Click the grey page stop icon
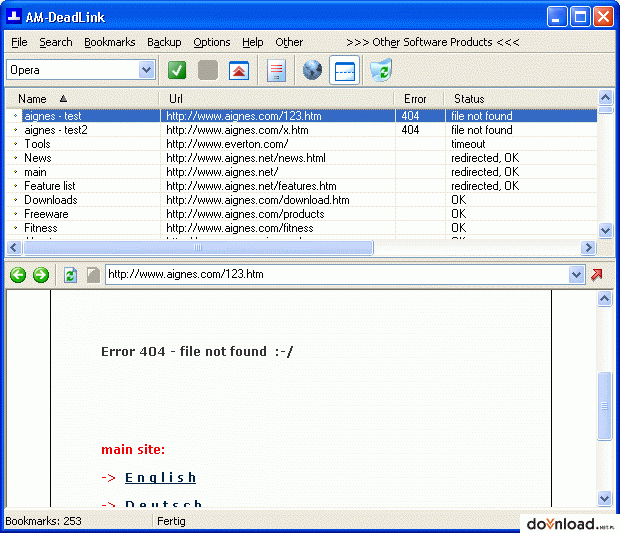The image size is (620, 533). pos(93,274)
